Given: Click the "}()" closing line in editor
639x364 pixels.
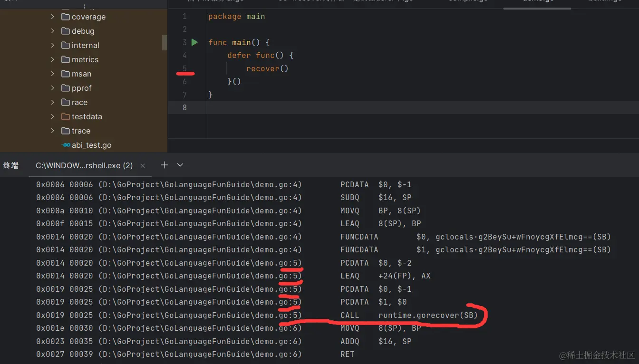Looking at the screenshot, I should pos(234,82).
